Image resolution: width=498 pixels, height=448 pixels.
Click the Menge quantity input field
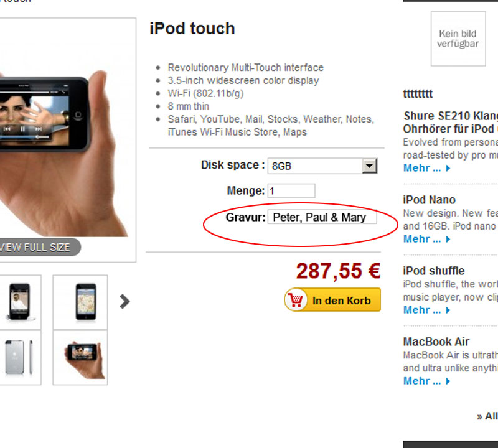(291, 191)
